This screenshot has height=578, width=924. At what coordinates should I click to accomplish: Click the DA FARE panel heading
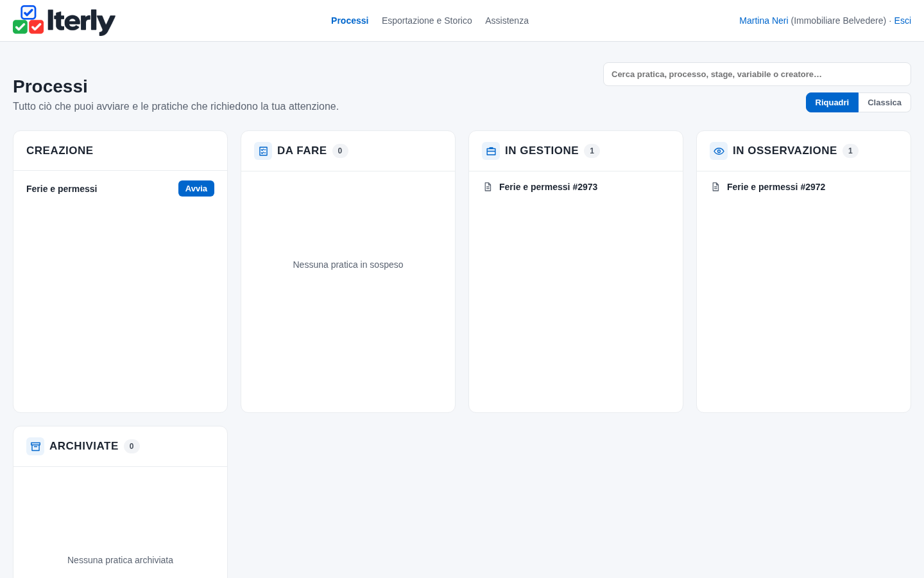[302, 151]
